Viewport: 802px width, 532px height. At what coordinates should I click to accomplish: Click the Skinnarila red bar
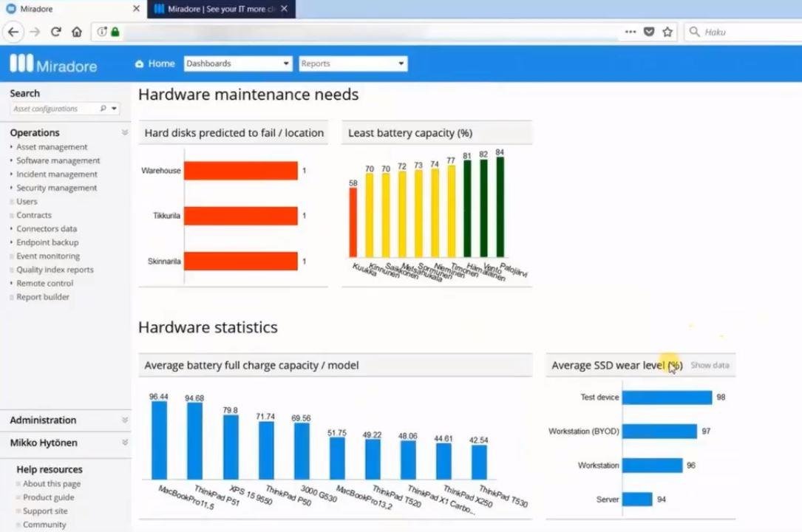[x=241, y=261]
